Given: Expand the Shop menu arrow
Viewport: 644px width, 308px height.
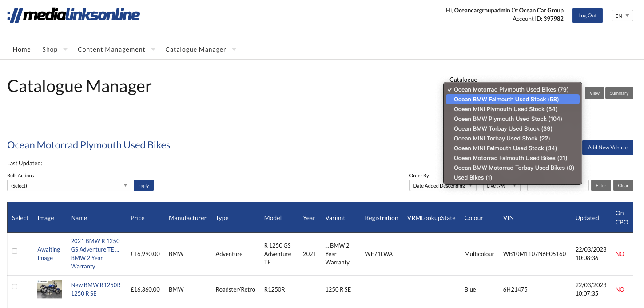Looking at the screenshot, I should click(65, 49).
